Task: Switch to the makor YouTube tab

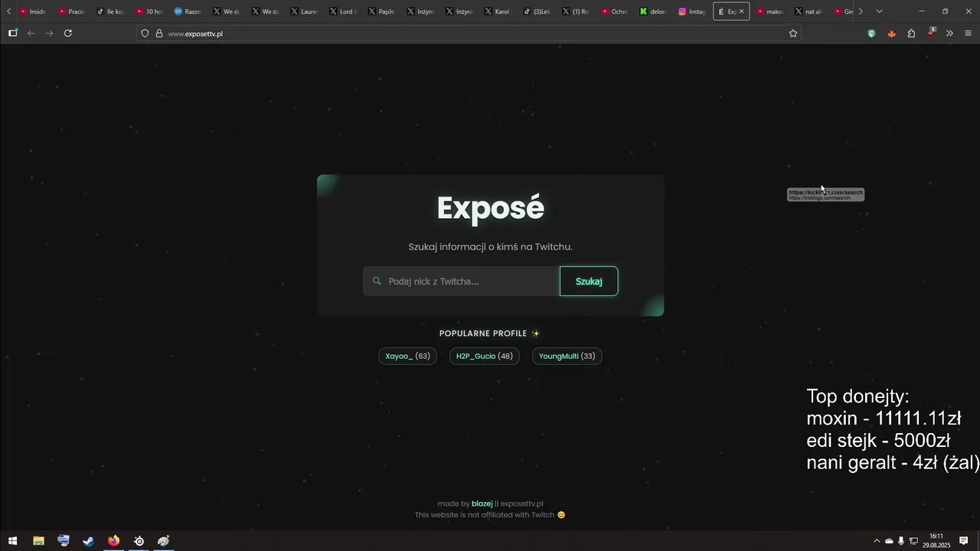Action: click(771, 11)
